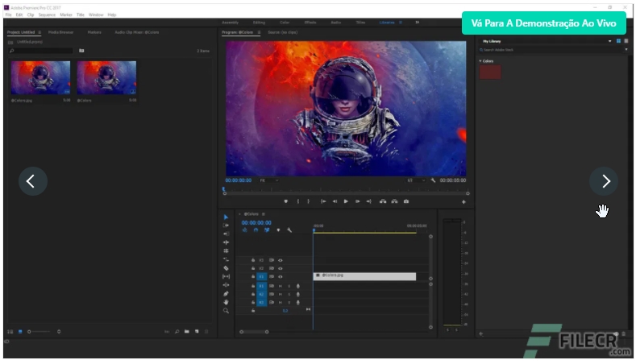
Task: Expand the Colors group in Libraries
Action: (x=480, y=60)
